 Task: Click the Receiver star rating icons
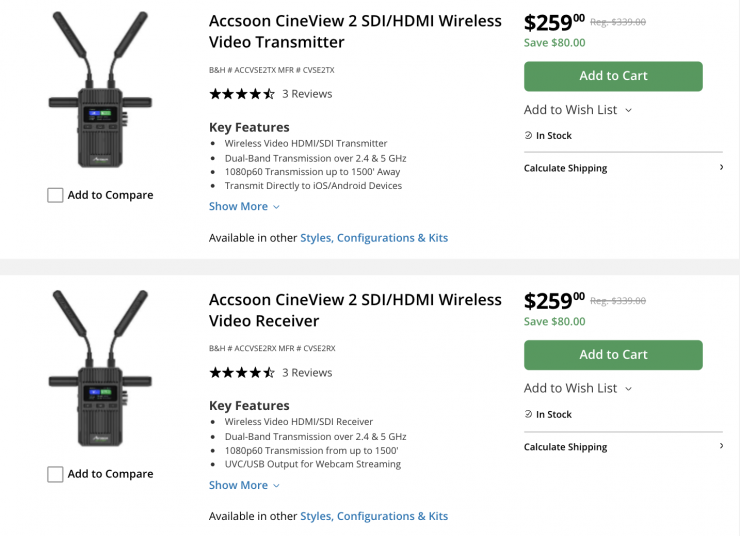coord(241,373)
